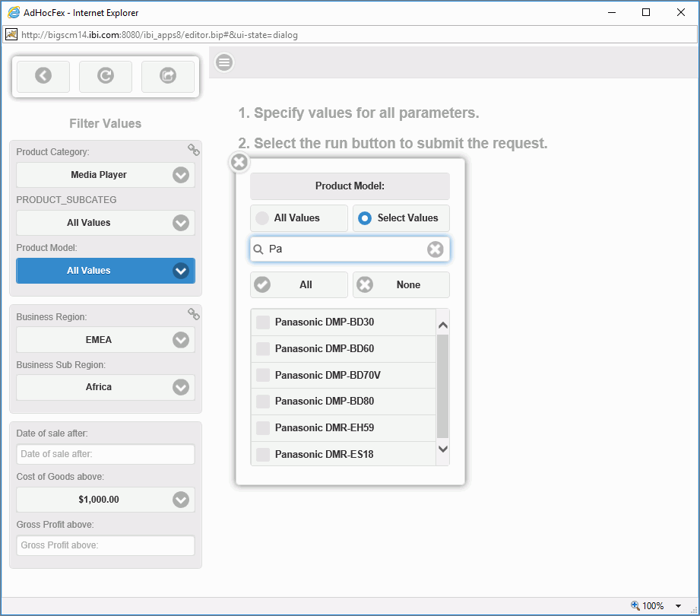Click the circular run icon in the toolbar
The height and width of the screenshot is (616, 700).
[x=105, y=76]
